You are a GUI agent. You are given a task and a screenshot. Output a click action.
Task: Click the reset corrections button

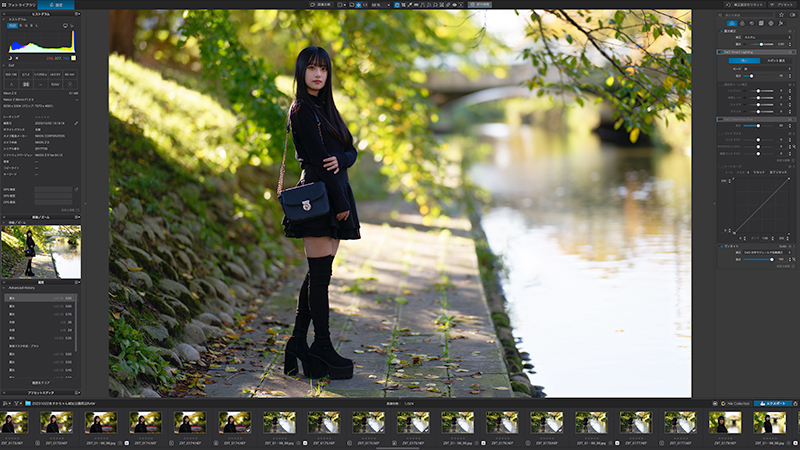(745, 5)
